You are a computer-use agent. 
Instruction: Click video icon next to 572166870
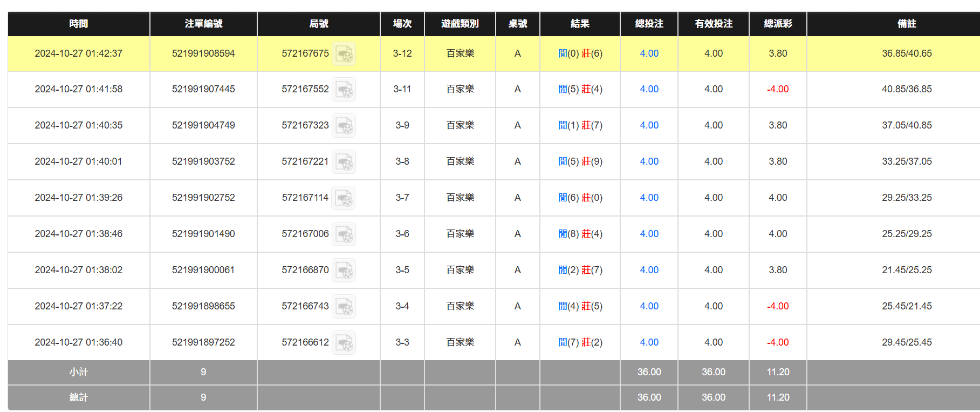point(344,271)
